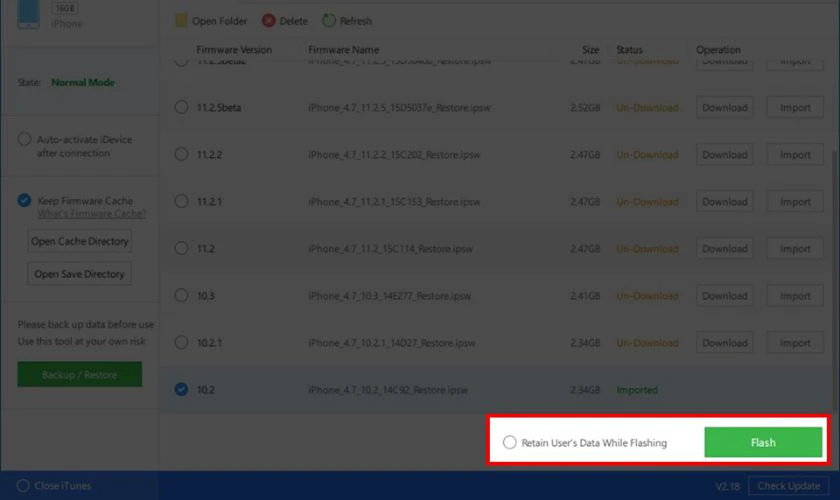The height and width of the screenshot is (500, 840).
Task: Click iPhone_4.7_10.3_14E277_Restore.ipsw file name
Action: (389, 296)
